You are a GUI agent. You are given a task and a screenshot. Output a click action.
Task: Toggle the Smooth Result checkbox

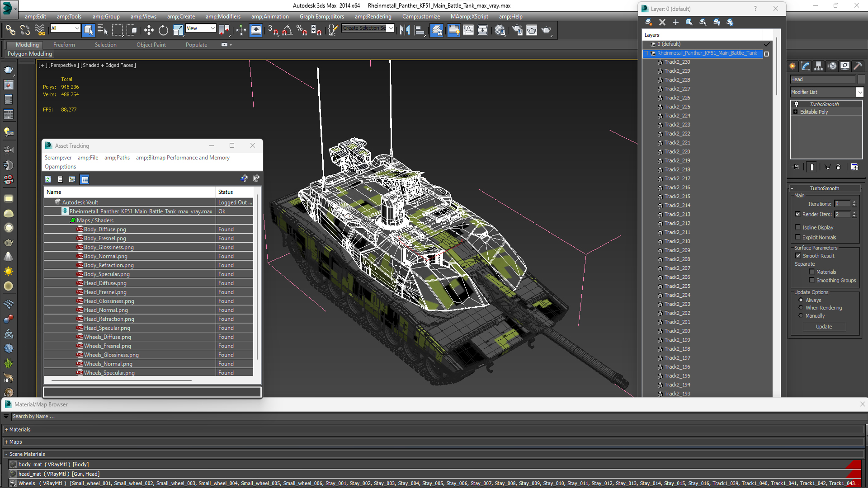pyautogui.click(x=798, y=256)
